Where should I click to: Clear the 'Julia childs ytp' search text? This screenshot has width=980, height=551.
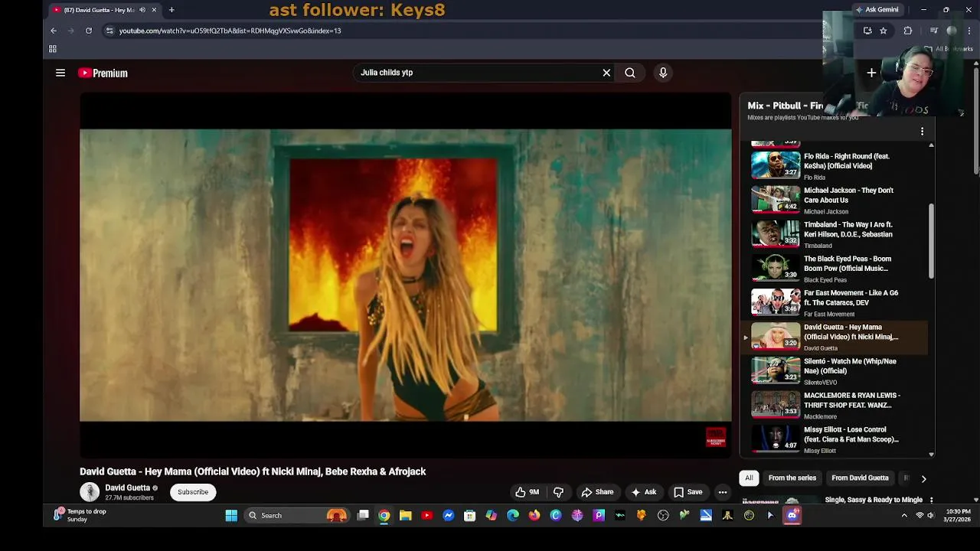(606, 73)
